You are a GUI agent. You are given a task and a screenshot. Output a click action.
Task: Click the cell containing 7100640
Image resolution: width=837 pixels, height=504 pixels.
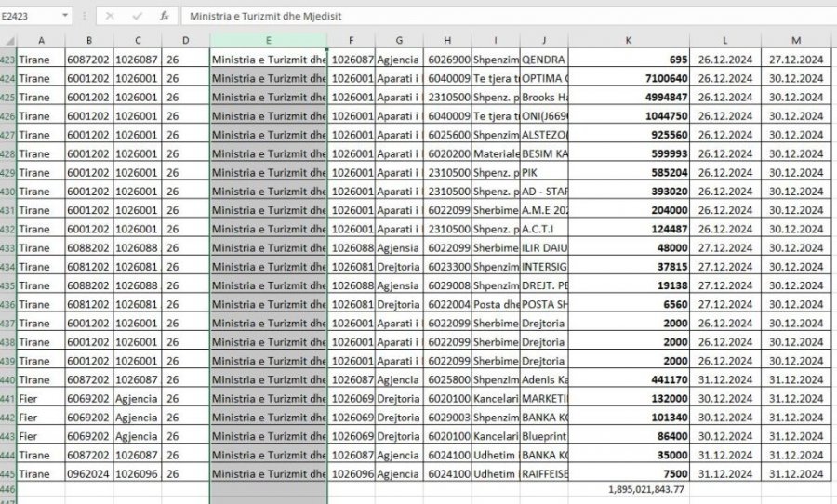pos(630,78)
